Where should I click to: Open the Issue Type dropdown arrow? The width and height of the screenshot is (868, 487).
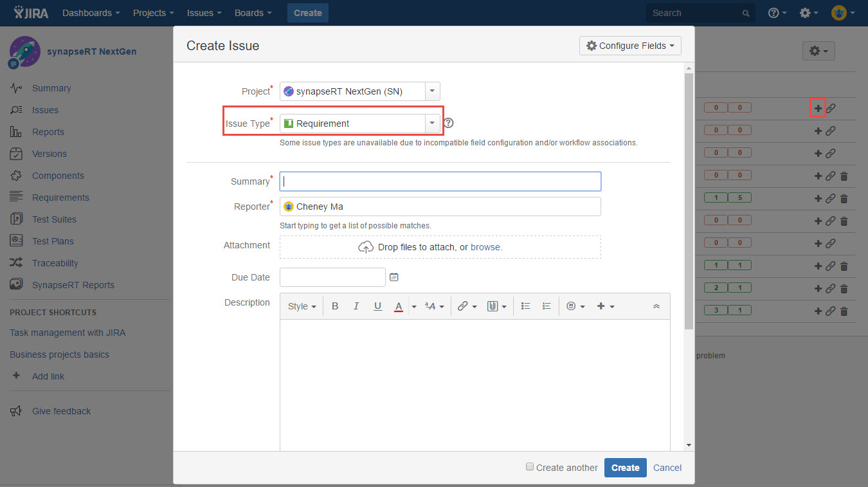pyautogui.click(x=432, y=123)
